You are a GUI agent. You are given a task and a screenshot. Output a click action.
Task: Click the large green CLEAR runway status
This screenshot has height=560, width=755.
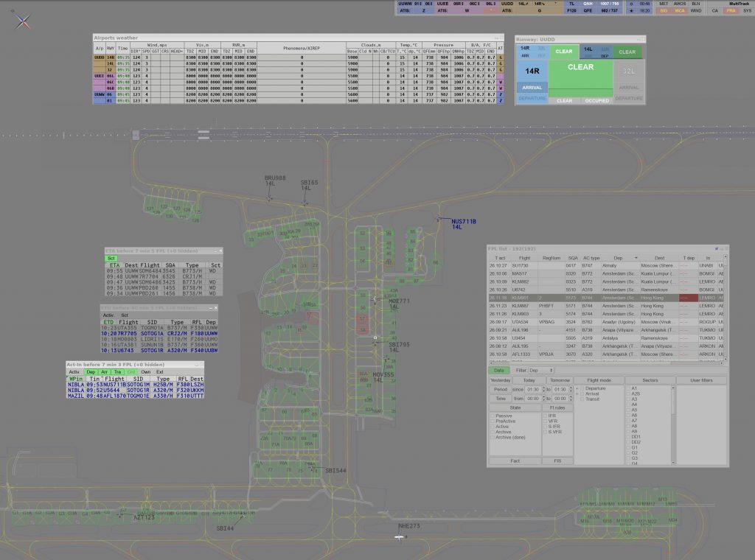pos(580,68)
